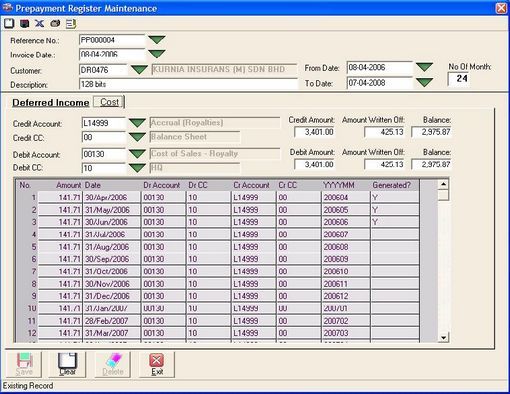Open the Customer dropdown arrow
This screenshot has width=510, height=394.
[x=139, y=70]
